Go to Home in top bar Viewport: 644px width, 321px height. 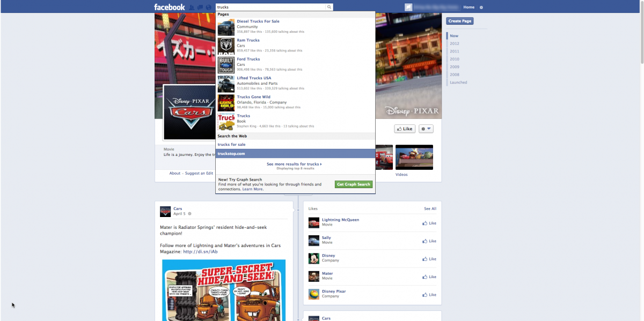[469, 8]
